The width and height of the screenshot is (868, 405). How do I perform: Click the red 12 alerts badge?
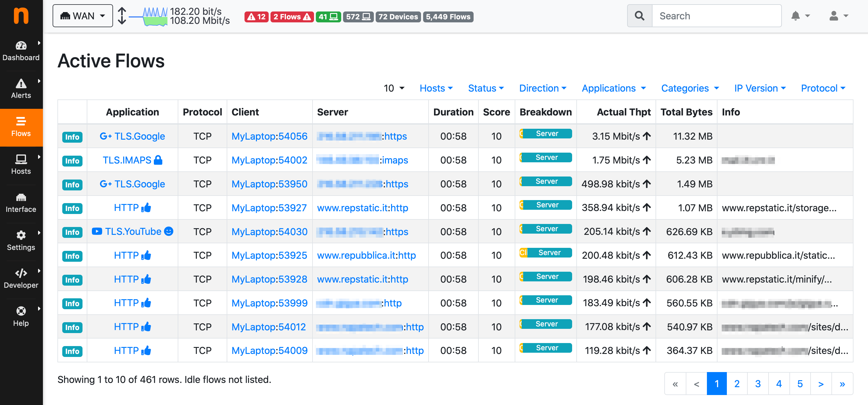tap(256, 17)
